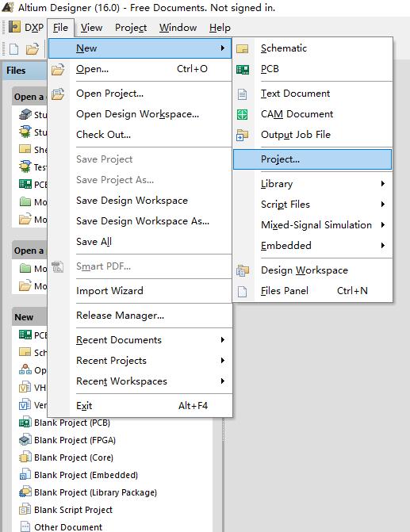This screenshot has height=532, width=410.
Task: Click the New section header in Files panel
Action: tap(29, 317)
